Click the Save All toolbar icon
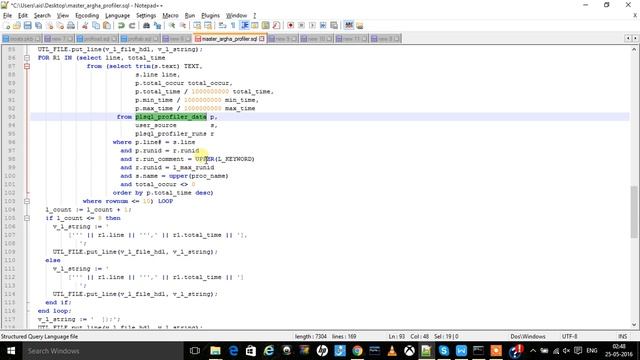This screenshot has width=640, height=360. coord(38,25)
